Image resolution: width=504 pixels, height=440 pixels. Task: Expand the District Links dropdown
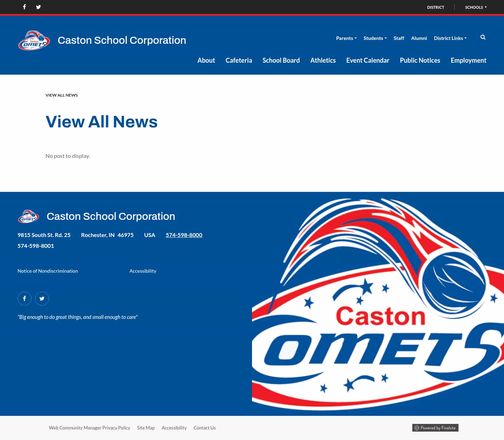[450, 38]
